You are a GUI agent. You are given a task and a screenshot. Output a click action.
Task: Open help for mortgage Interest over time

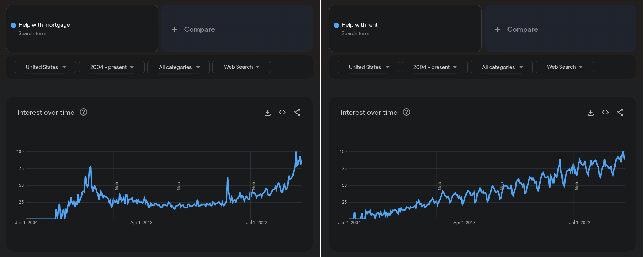click(84, 112)
